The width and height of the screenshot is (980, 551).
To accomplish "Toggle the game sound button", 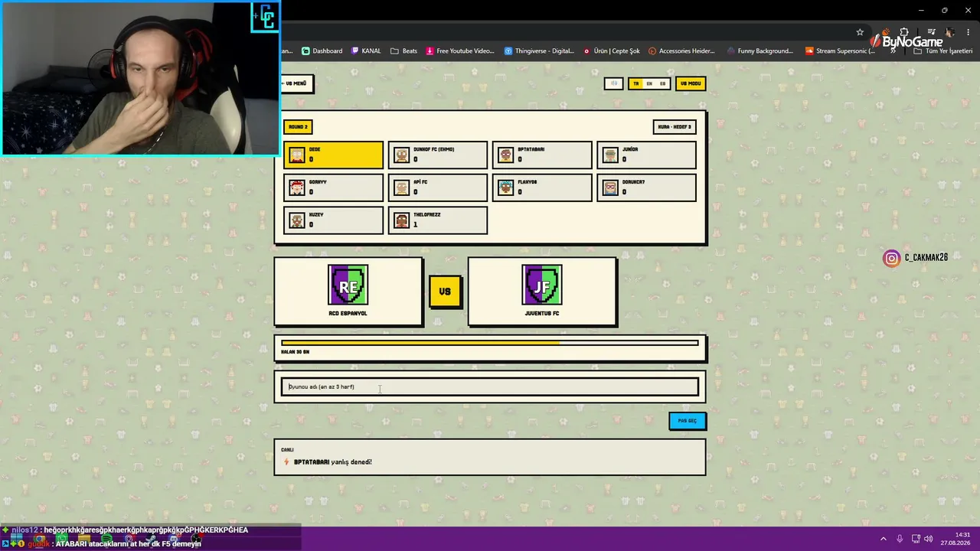I will [x=613, y=83].
